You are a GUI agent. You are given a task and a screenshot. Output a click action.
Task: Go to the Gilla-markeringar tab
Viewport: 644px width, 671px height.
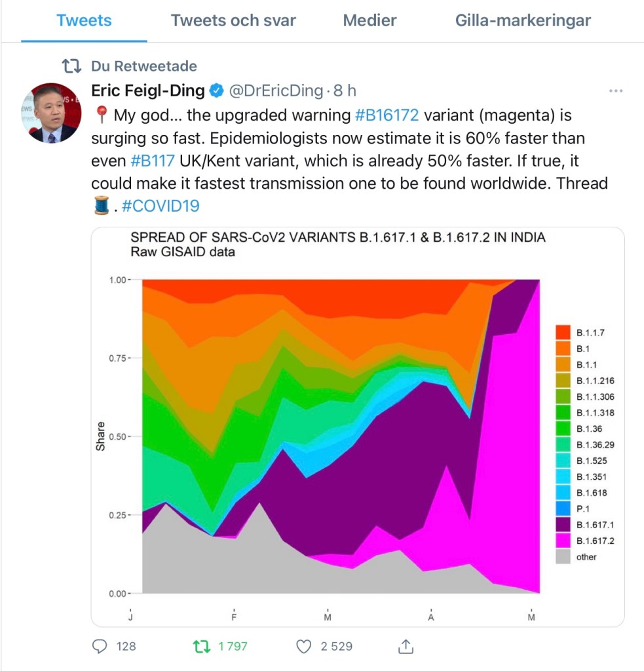tap(523, 20)
